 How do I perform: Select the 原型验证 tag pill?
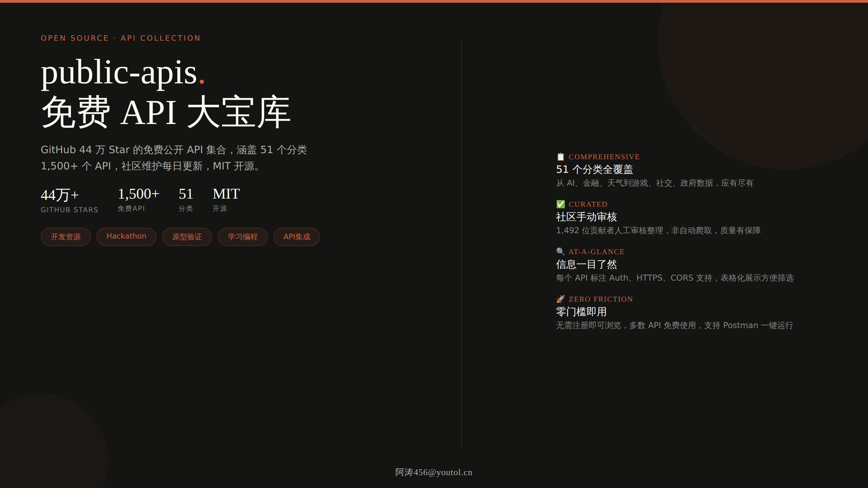tap(187, 237)
